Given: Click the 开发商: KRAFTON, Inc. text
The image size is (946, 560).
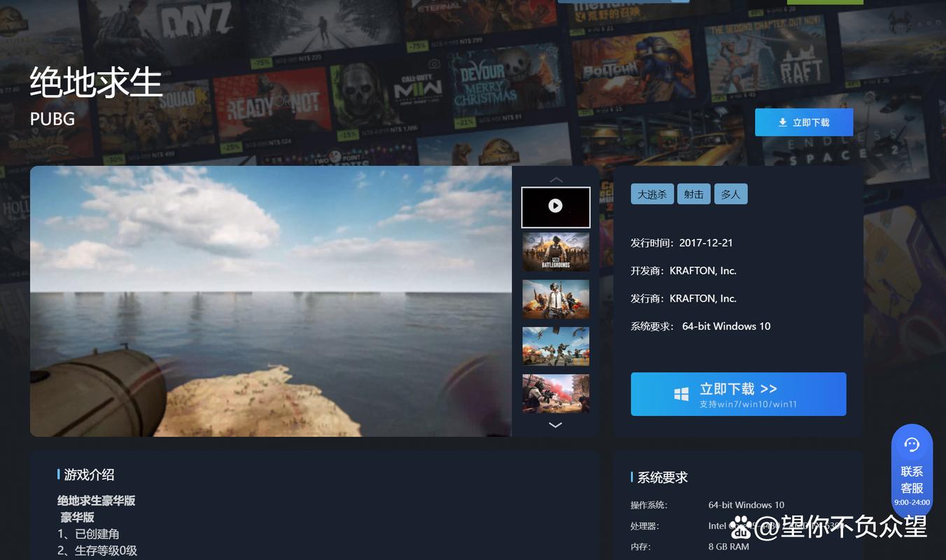Looking at the screenshot, I should click(683, 271).
